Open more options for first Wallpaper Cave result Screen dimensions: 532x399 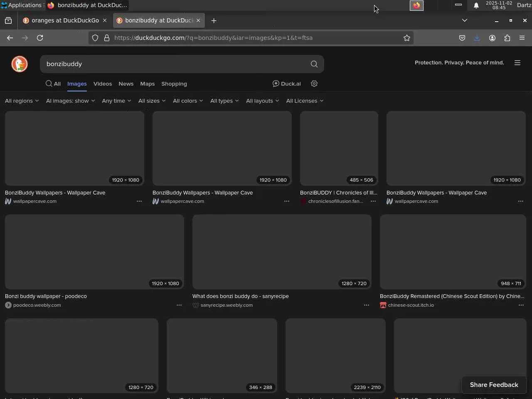point(139,201)
